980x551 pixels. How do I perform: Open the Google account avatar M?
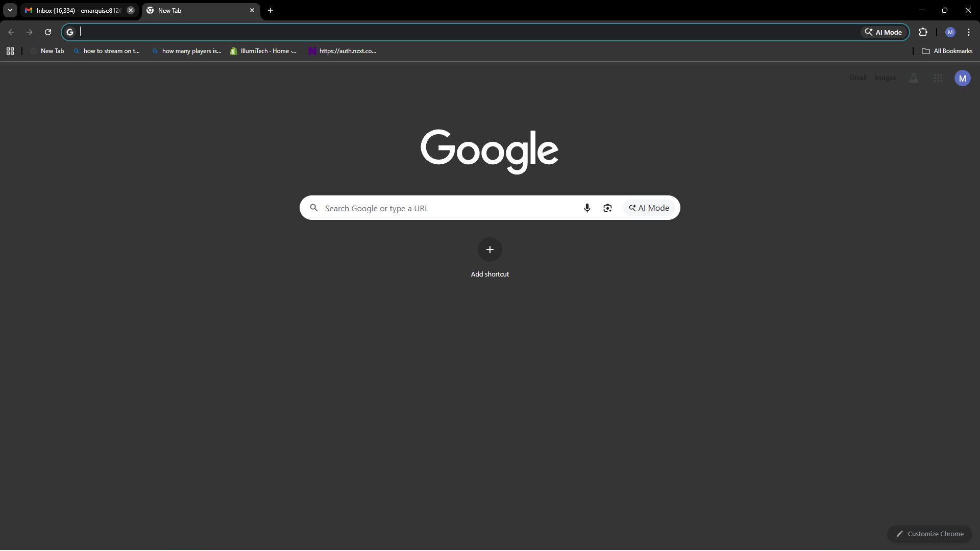pyautogui.click(x=963, y=78)
